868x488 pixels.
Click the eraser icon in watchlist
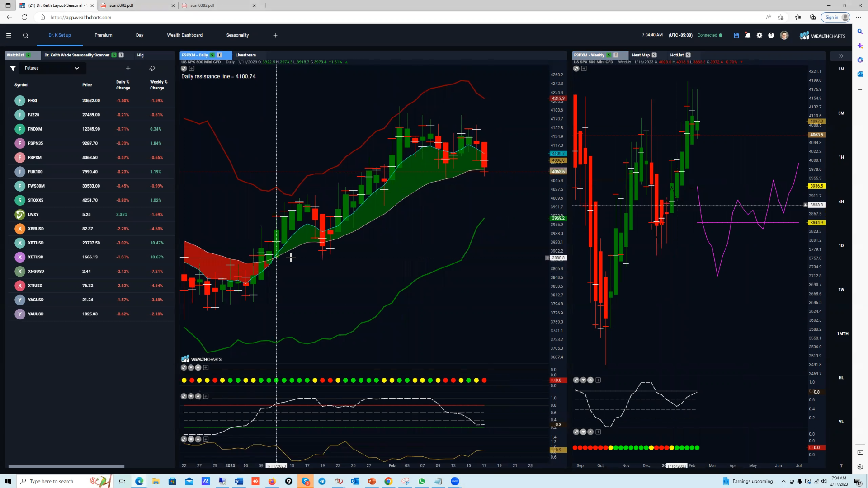click(x=152, y=68)
